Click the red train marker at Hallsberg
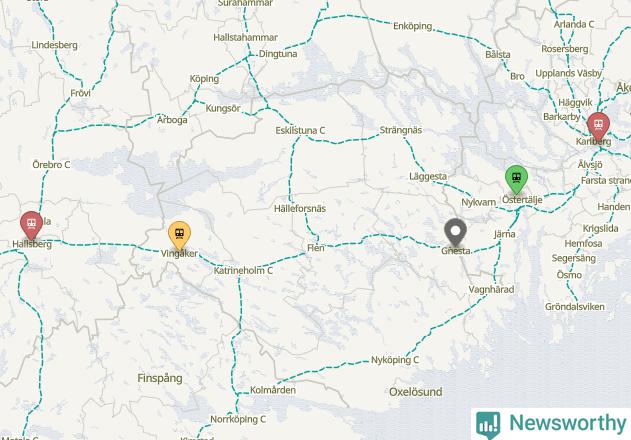631x440 pixels. (31, 225)
